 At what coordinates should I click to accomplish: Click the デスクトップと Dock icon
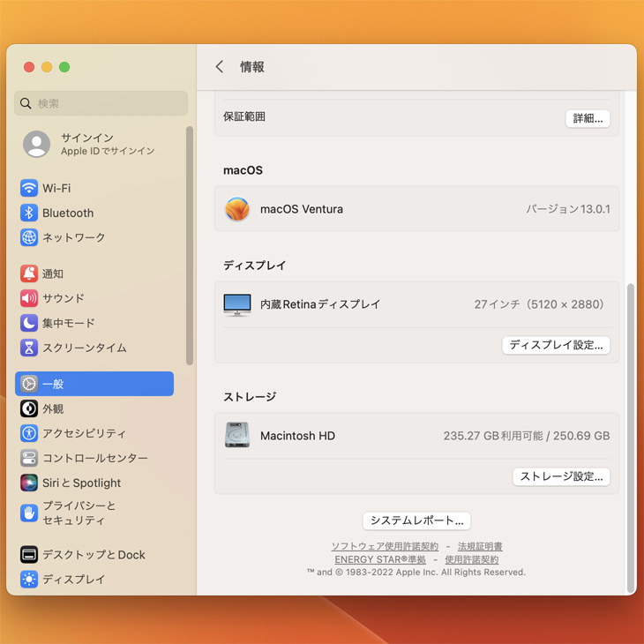click(x=29, y=555)
